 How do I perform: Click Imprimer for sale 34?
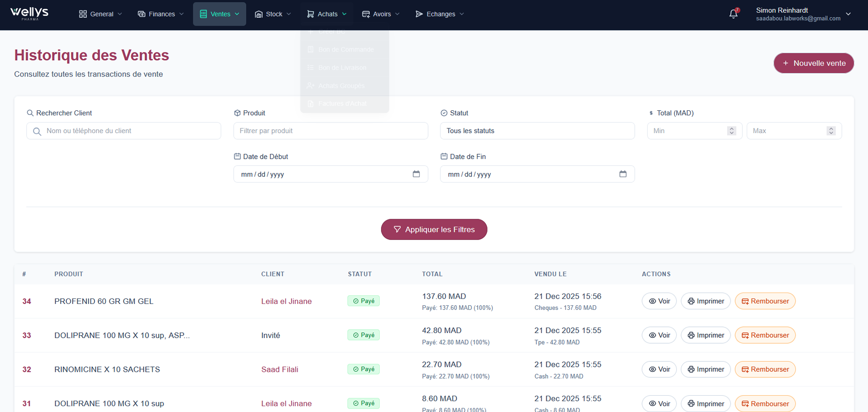pyautogui.click(x=705, y=301)
